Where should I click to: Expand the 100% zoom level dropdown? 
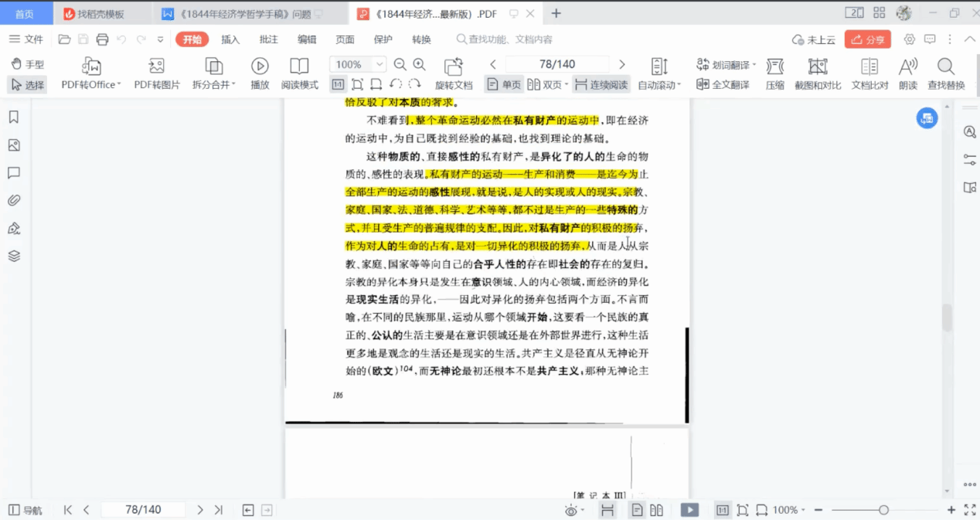click(379, 65)
